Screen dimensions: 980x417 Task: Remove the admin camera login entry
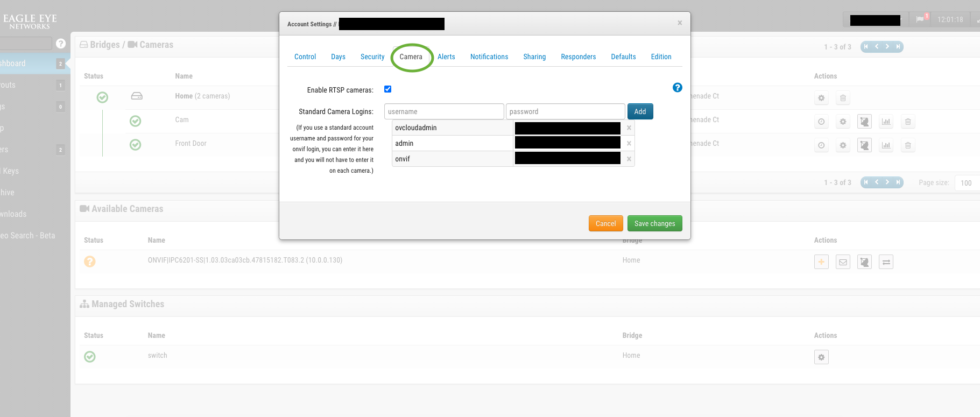[629, 144]
